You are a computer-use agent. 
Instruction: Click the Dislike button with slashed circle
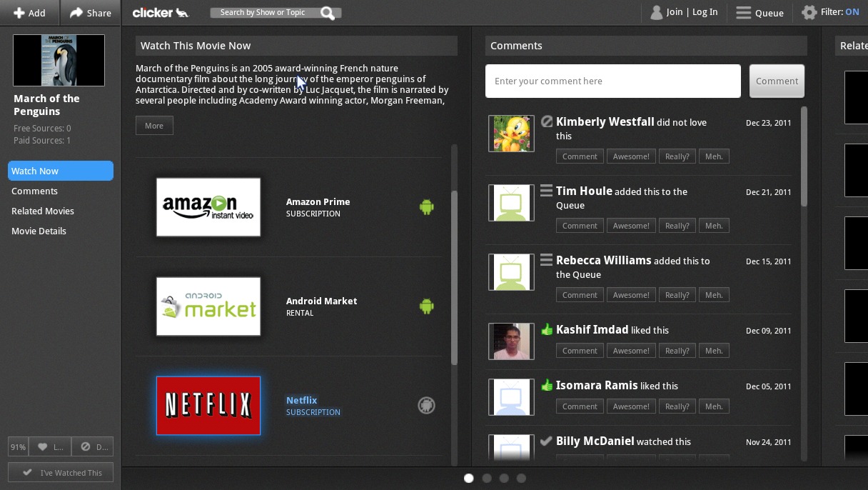pos(93,447)
